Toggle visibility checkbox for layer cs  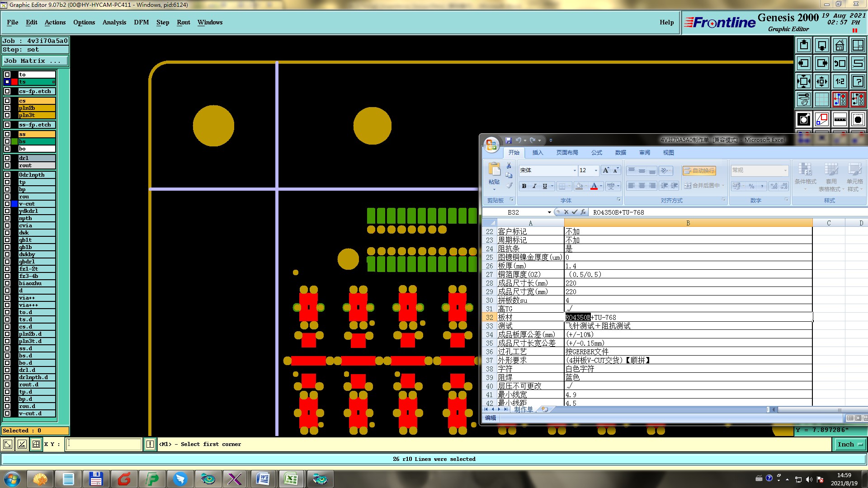(x=7, y=101)
